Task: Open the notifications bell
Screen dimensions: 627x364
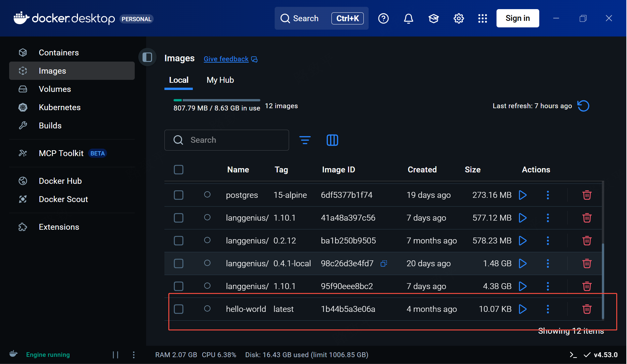Action: pos(408,19)
